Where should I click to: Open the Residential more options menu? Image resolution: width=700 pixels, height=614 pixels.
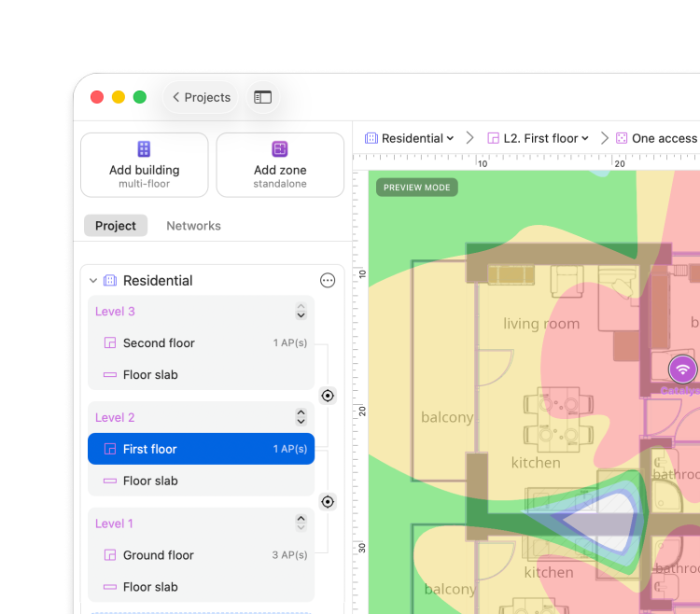328,281
